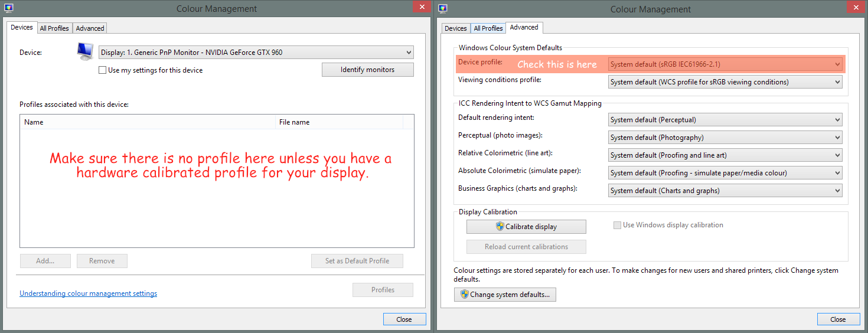Click the Calibrate display button
Screen dimensions: 868x333
click(526, 227)
